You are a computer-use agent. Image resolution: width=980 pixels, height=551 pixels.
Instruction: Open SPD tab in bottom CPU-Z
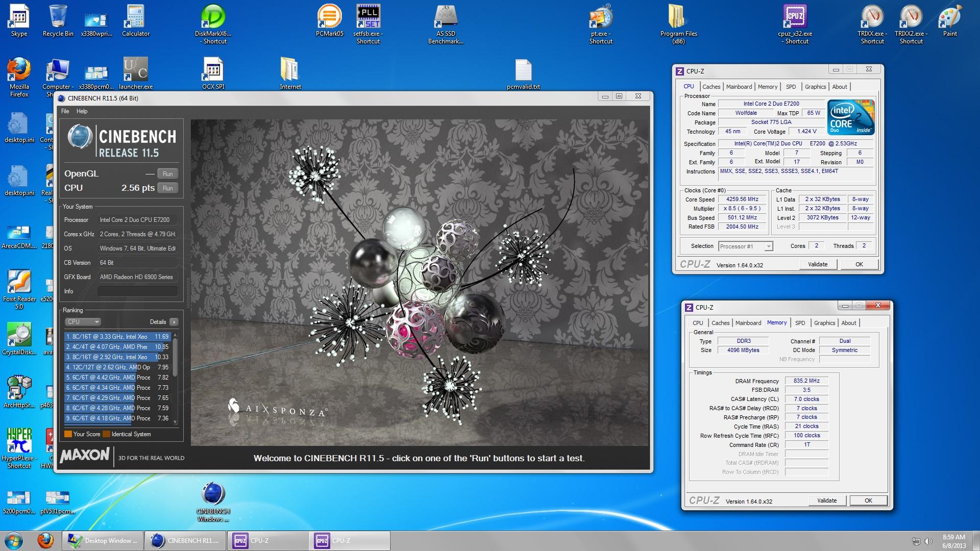(x=800, y=323)
